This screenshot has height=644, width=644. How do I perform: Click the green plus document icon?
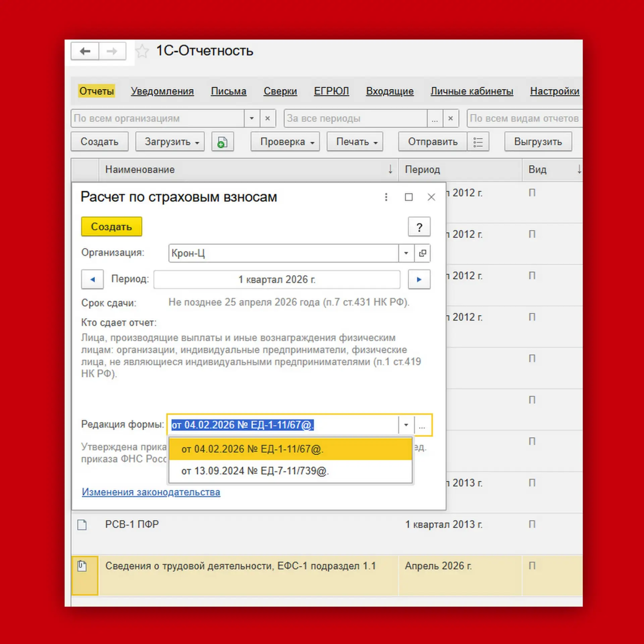point(222,142)
